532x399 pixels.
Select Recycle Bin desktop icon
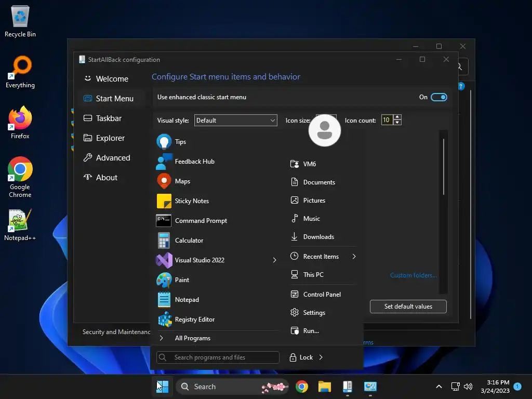point(20,21)
